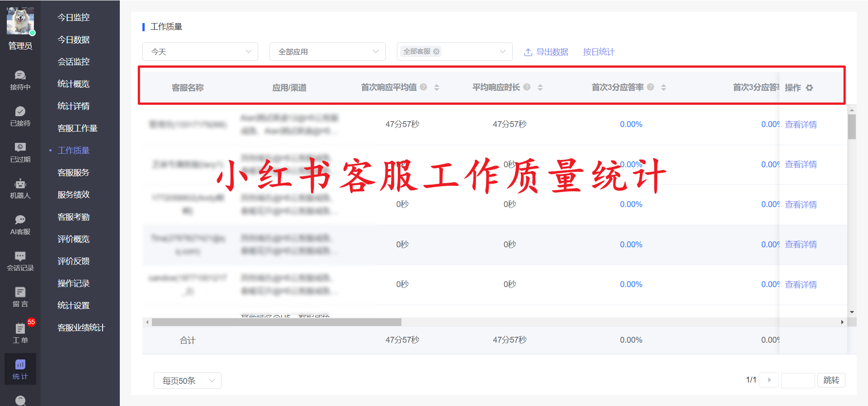Screen dimensions: 868x406
Task: Click help icon beside 首次响应平均值
Action: (424, 87)
